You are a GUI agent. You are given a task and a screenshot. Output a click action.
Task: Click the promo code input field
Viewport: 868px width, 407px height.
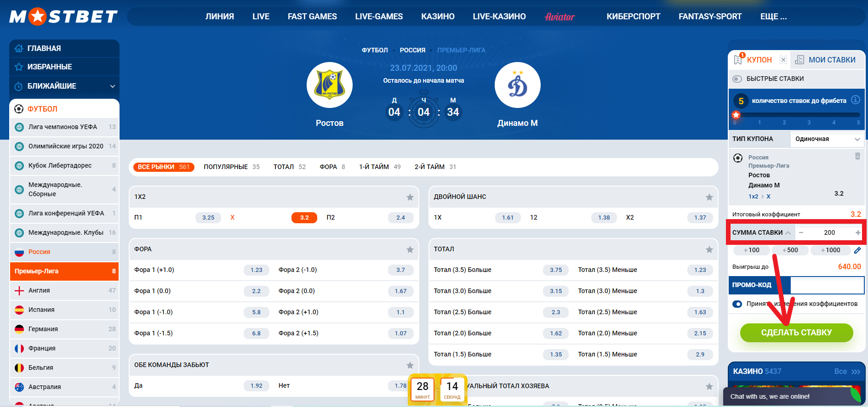click(827, 285)
